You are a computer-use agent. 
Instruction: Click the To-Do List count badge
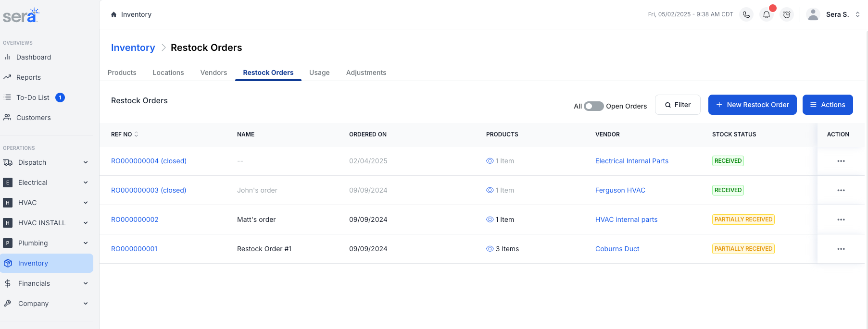click(60, 97)
